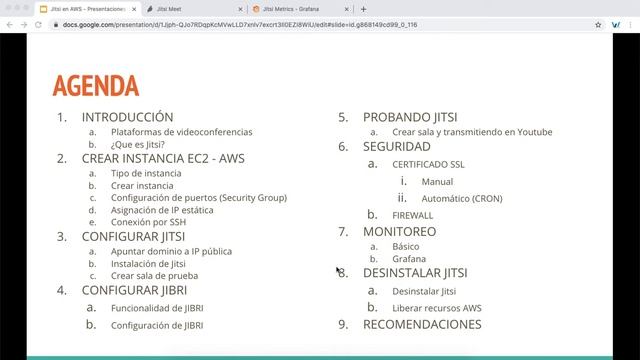Click 'Liberar recursos AWS' item

point(437,308)
